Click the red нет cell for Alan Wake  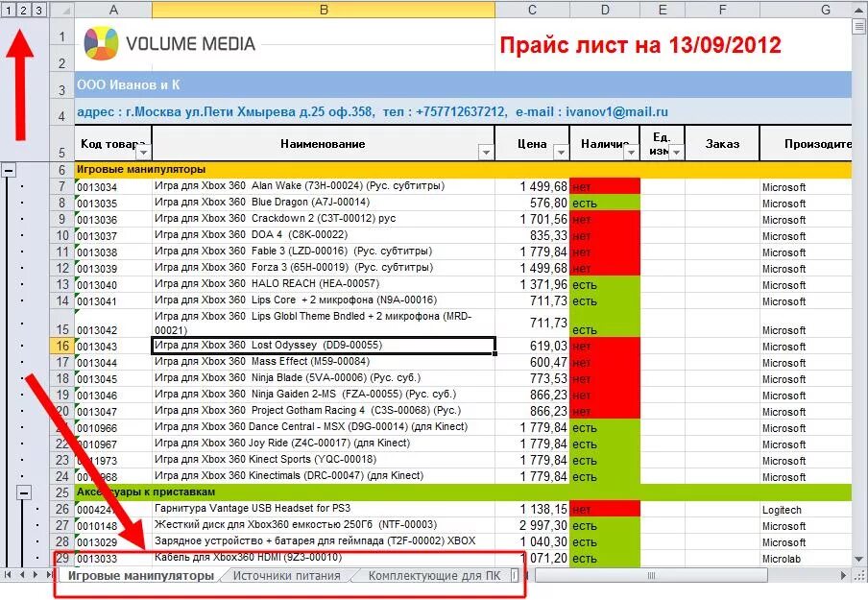[x=605, y=186]
